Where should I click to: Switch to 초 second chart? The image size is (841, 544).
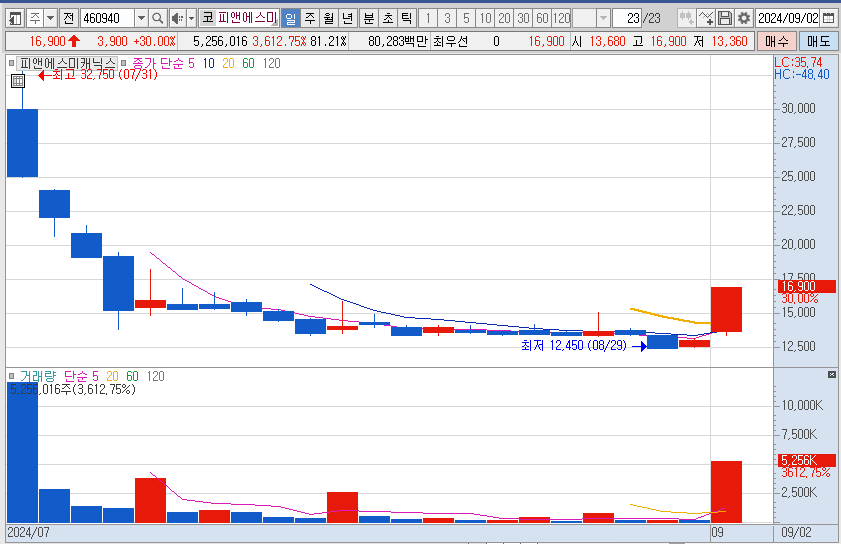pos(388,19)
